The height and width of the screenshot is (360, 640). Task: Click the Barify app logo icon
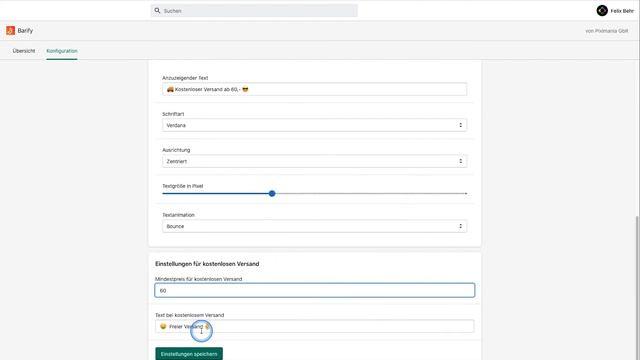click(x=10, y=31)
